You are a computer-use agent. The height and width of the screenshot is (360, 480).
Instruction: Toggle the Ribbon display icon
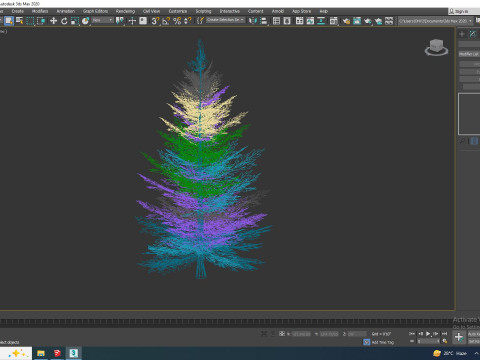[300, 21]
